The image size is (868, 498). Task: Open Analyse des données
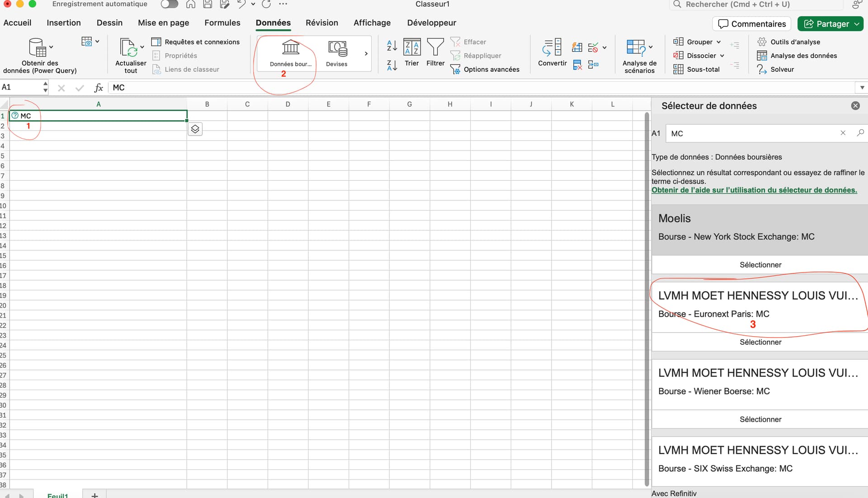coord(797,56)
